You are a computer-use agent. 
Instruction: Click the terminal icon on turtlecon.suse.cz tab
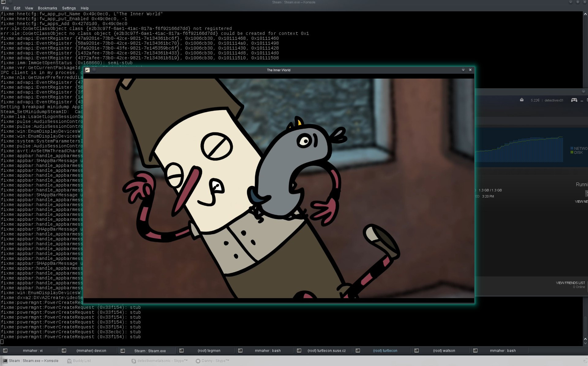point(299,351)
